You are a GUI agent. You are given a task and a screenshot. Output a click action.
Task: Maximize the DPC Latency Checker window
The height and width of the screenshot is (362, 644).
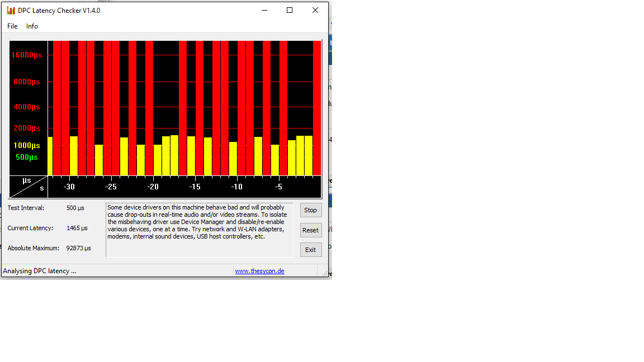(290, 10)
